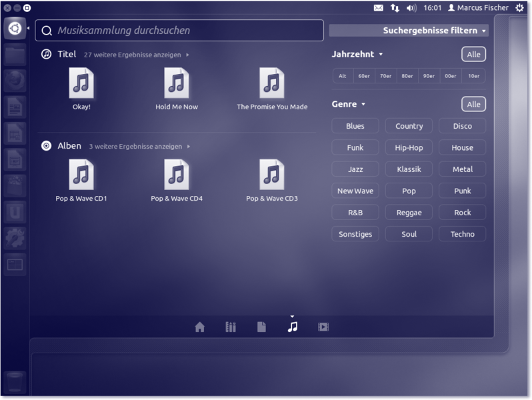Open the Ubuntu Dash home button
Image resolution: width=532 pixels, height=400 pixels.
pos(15,29)
